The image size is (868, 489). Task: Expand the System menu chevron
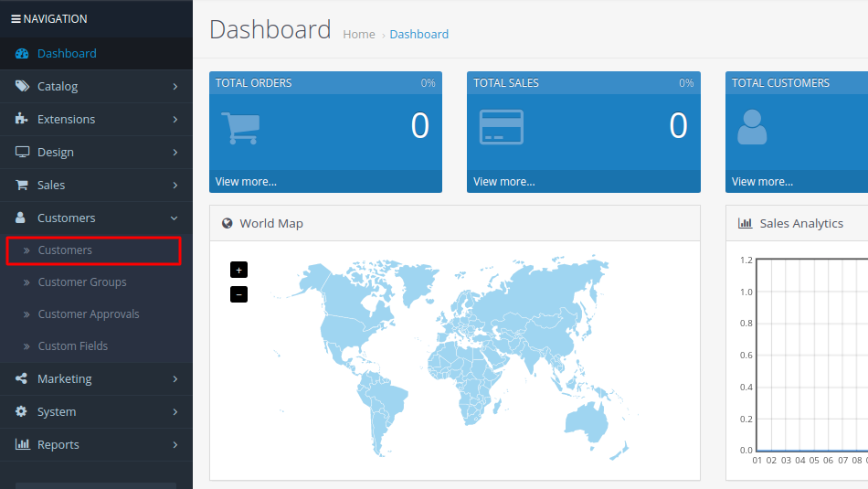coord(175,412)
